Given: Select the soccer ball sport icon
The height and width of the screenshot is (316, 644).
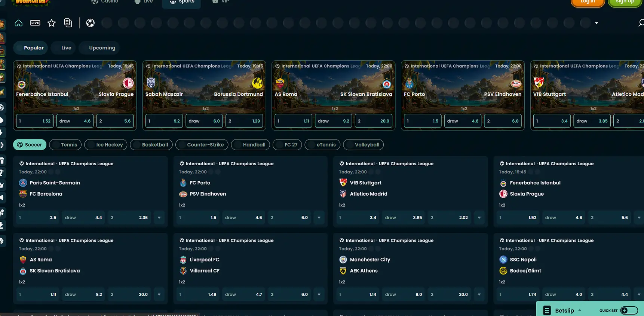Looking at the screenshot, I should tap(90, 23).
